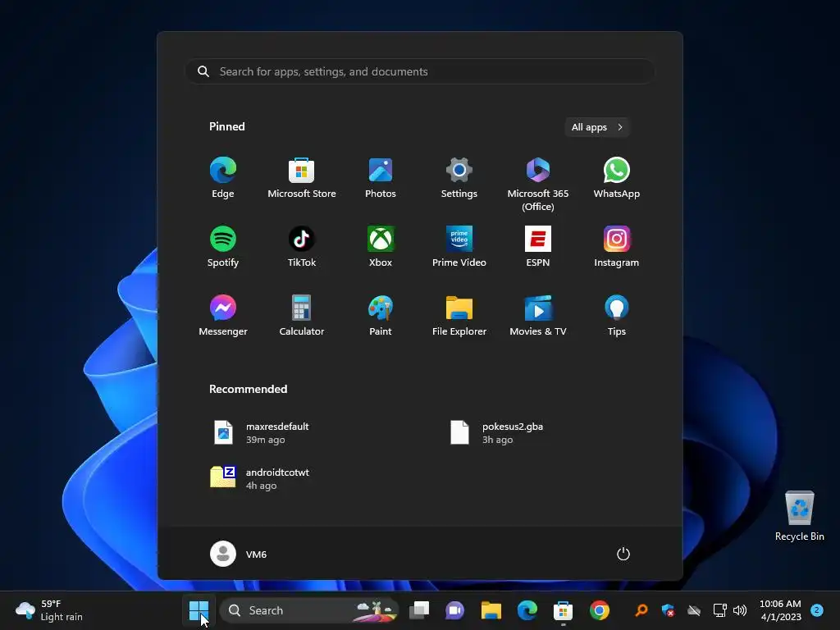Open TikTok
The height and width of the screenshot is (630, 840).
302,246
